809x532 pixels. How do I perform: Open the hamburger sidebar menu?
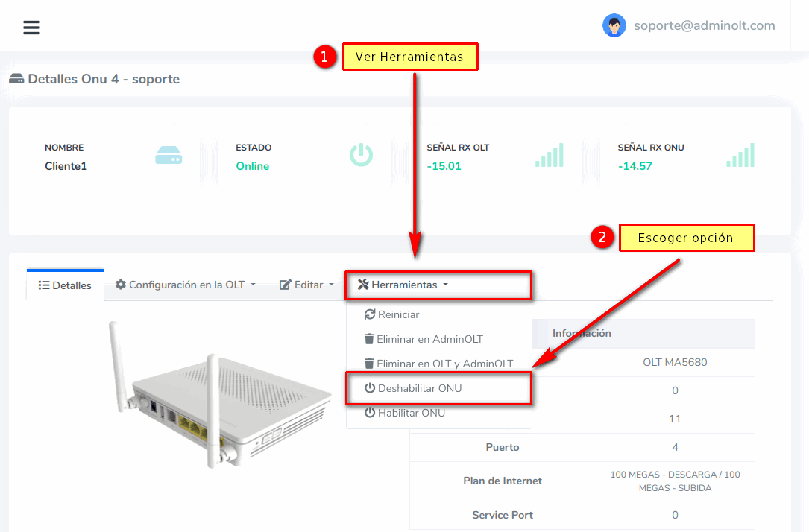click(x=31, y=28)
